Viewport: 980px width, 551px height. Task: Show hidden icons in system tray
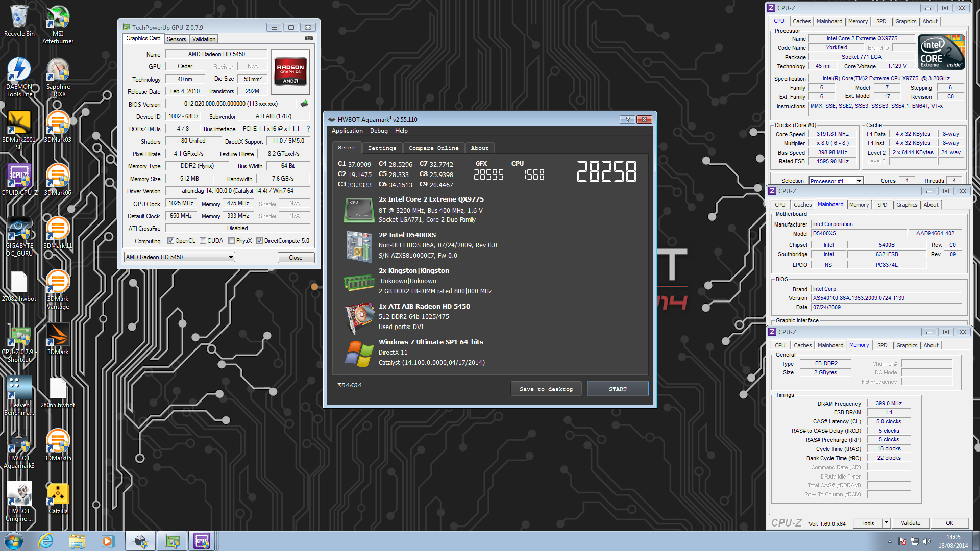[890, 541]
